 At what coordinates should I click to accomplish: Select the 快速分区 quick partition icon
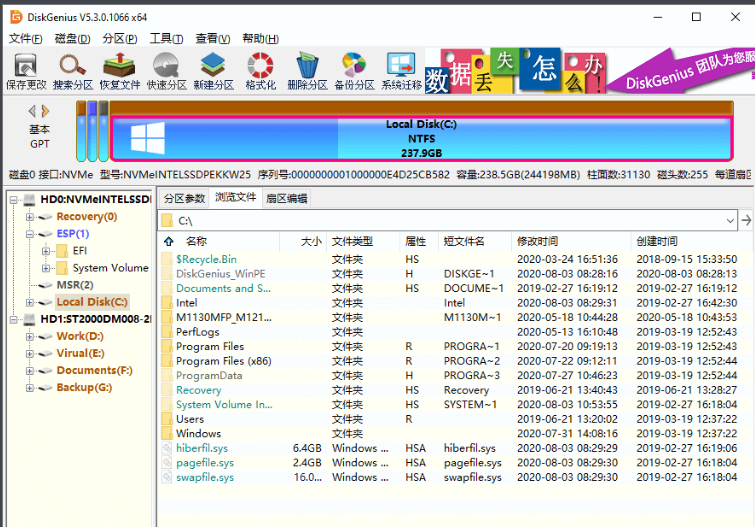coord(166,72)
